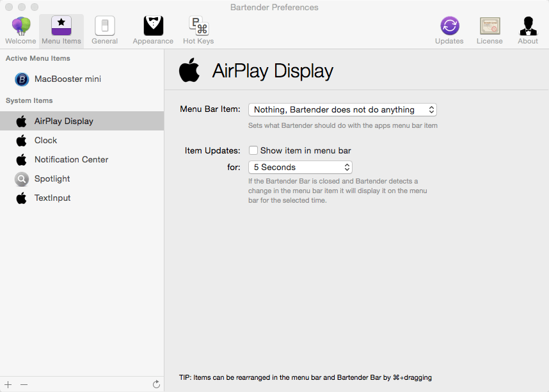Open the About bartender icon
The image size is (549, 392).
click(528, 26)
